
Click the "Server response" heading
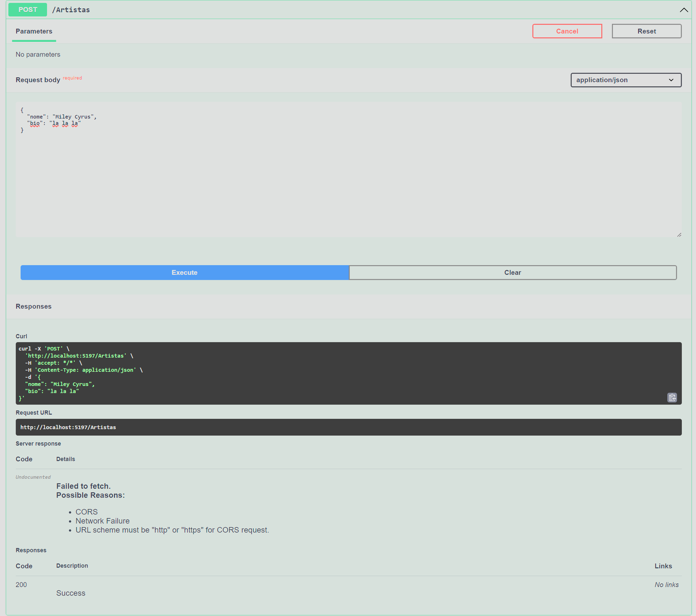[38, 443]
